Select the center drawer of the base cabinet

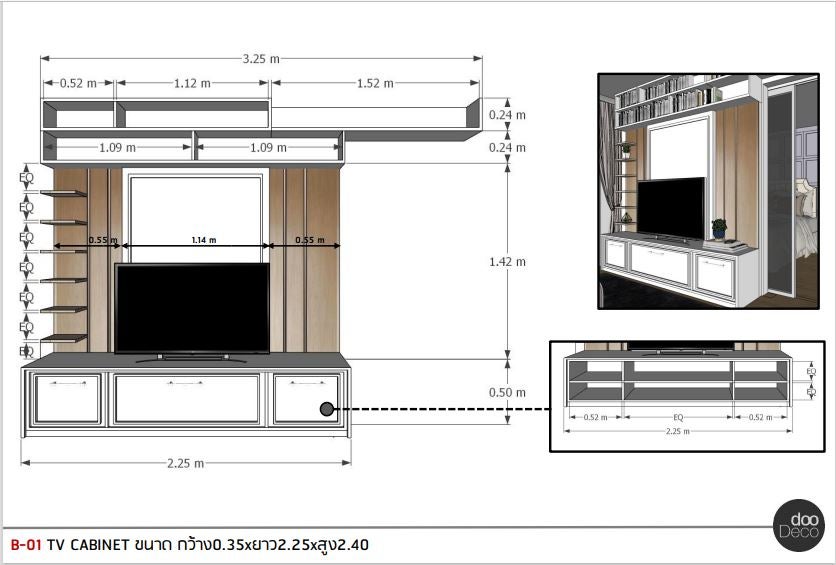pyautogui.click(x=187, y=399)
